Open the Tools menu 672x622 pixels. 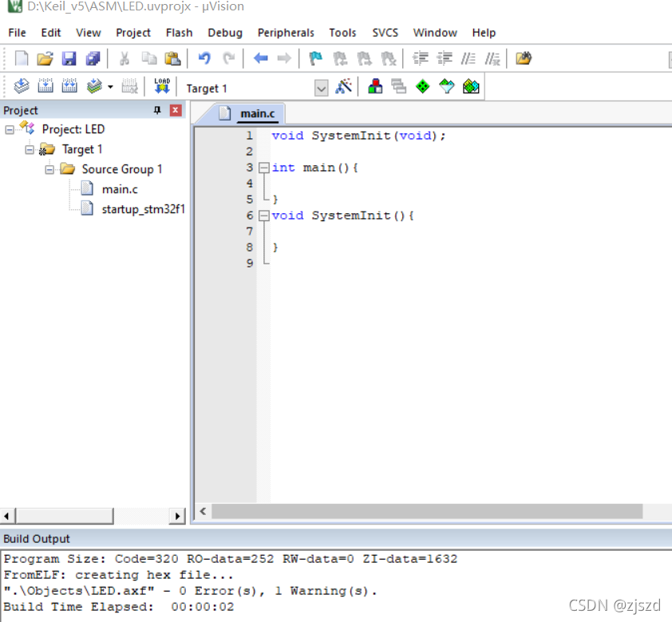[x=342, y=33]
